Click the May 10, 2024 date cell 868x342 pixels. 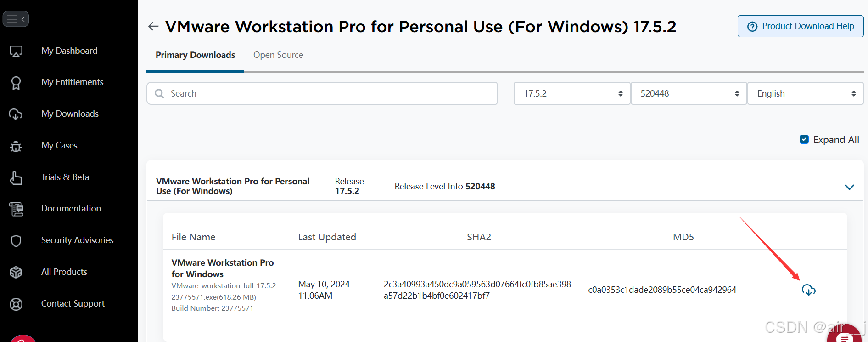pos(324,290)
